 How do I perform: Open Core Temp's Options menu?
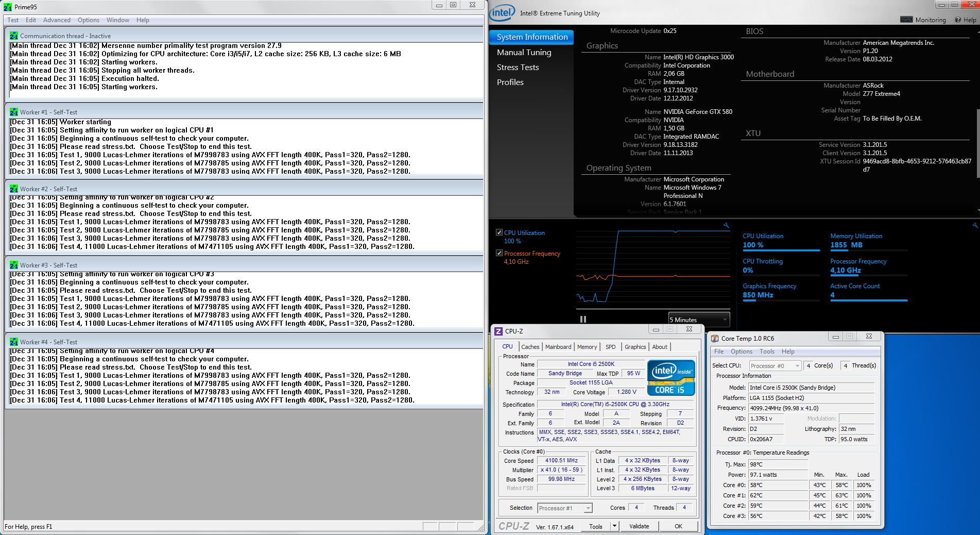741,352
